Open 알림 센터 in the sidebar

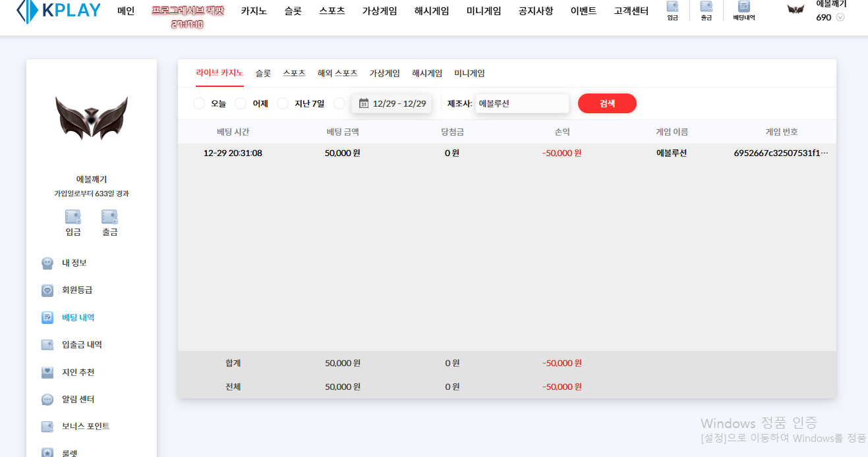click(78, 400)
